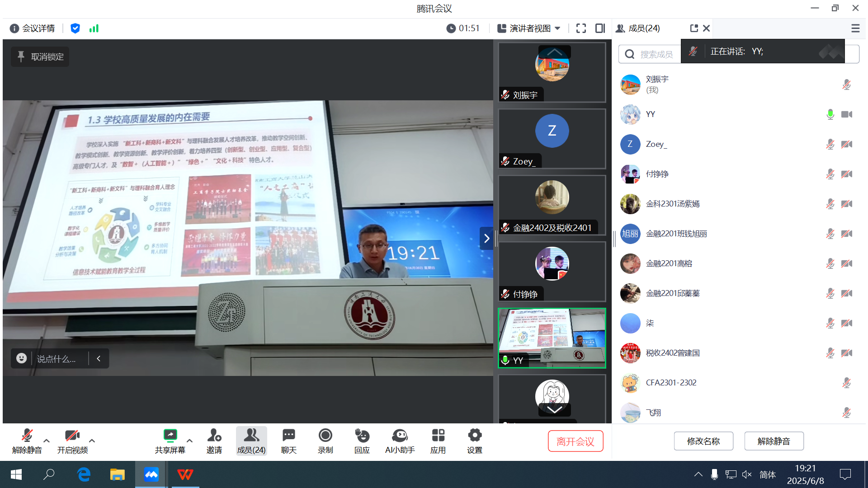This screenshot has height=488, width=868.
Task: Open the 聊天 chat icon
Action: pos(288,436)
